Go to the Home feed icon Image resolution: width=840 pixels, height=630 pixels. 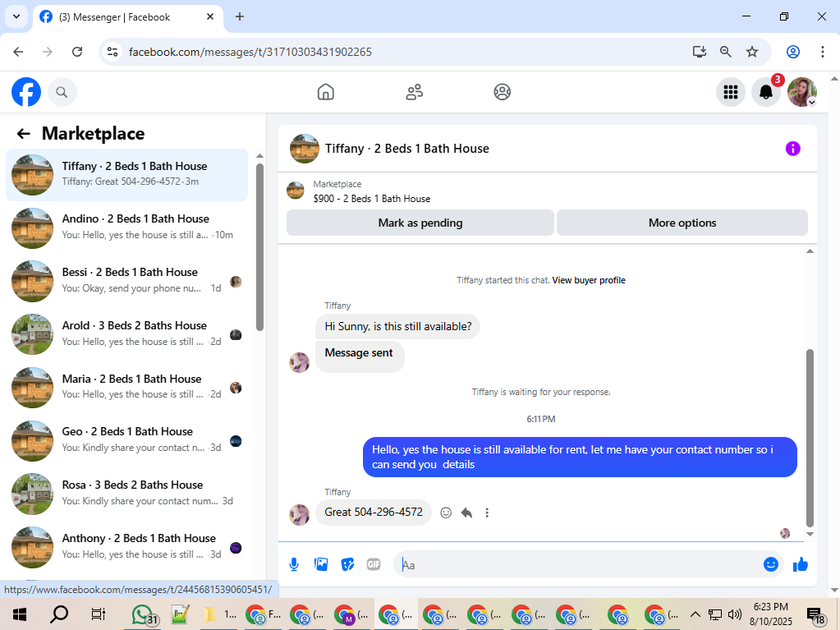[326, 92]
